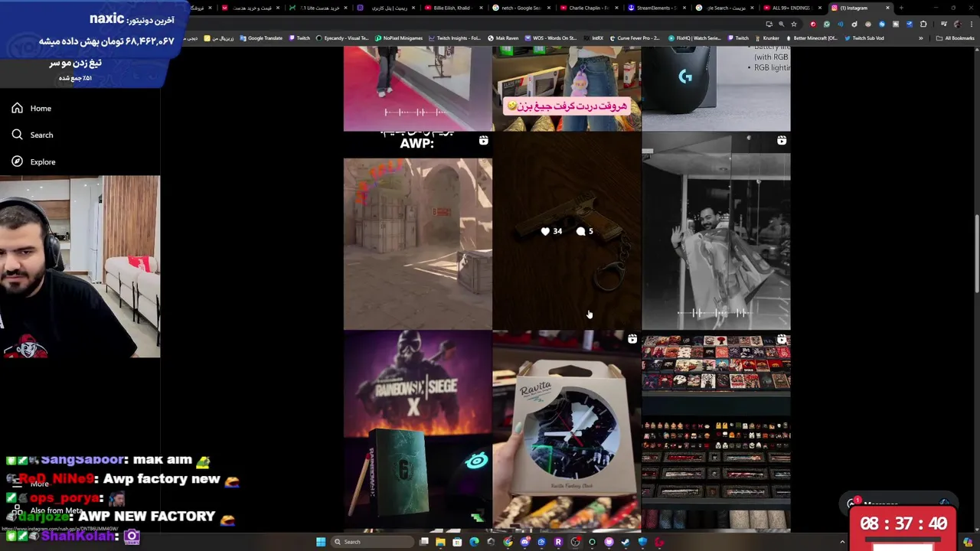
Task: Open the Instagram Messages popup
Action: coord(900,504)
